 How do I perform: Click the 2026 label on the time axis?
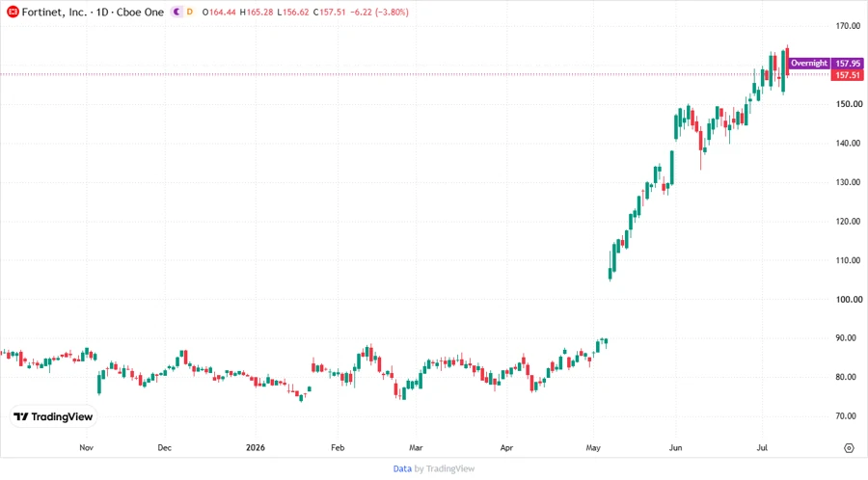tap(256, 447)
